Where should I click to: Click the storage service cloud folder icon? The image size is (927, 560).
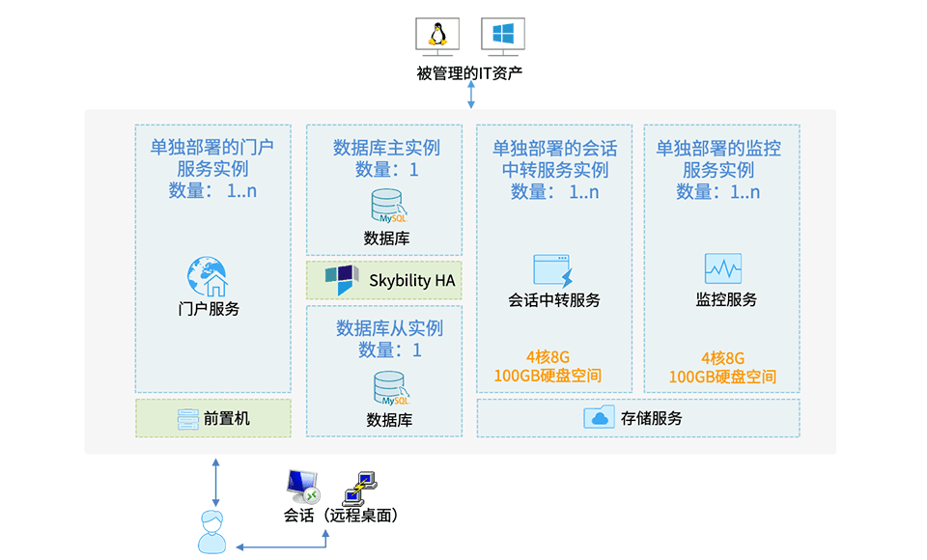(x=599, y=417)
